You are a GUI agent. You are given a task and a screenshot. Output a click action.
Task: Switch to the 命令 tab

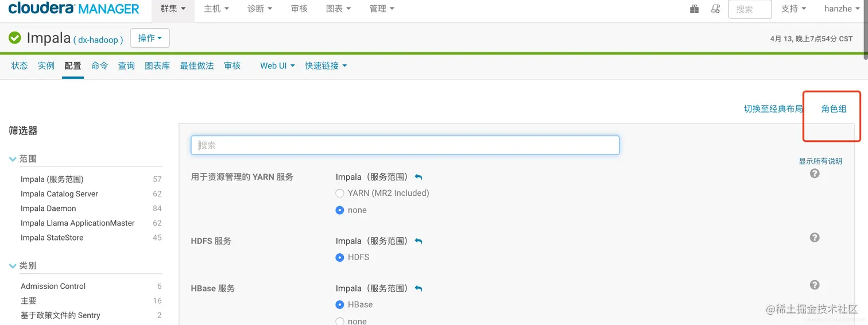(99, 66)
